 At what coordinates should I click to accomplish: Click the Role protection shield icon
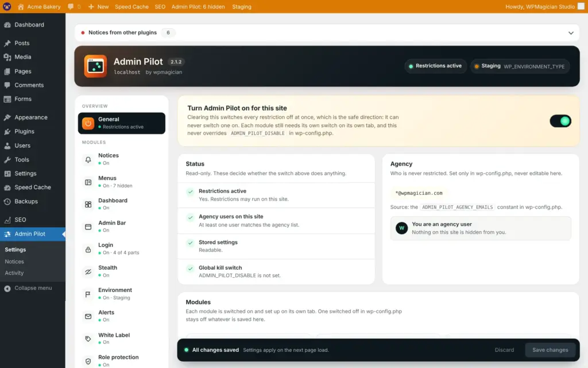click(88, 361)
